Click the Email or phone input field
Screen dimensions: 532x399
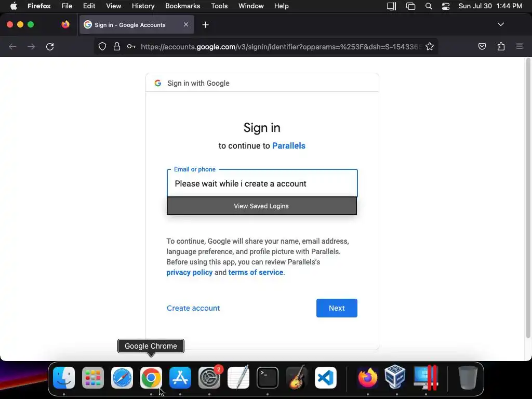click(x=262, y=183)
